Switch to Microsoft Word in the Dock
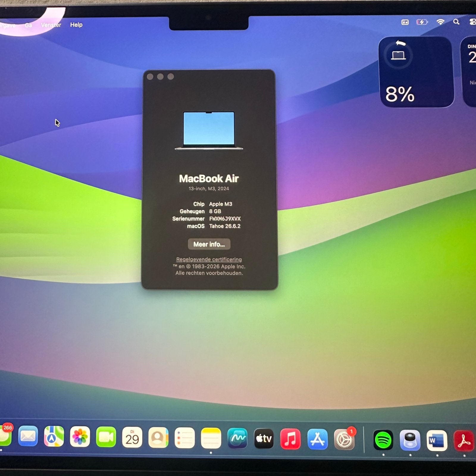The height and width of the screenshot is (476, 476). 437,441
